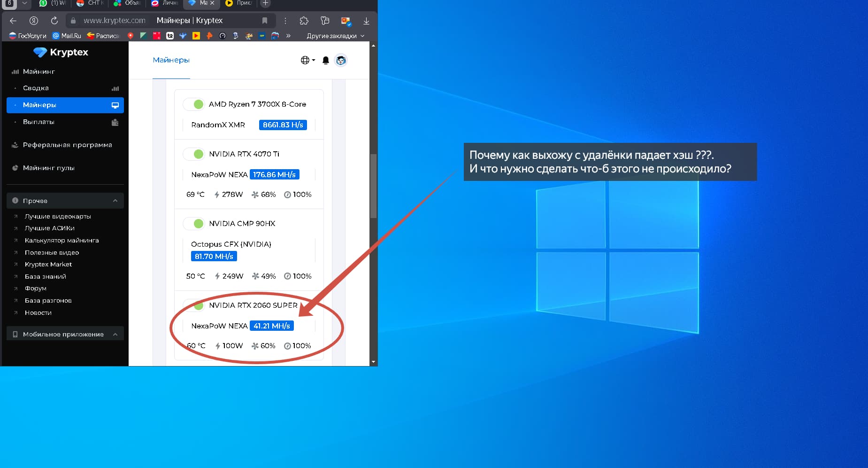
Task: Click the 81.70 MH/s hashrate badge
Action: tap(214, 257)
